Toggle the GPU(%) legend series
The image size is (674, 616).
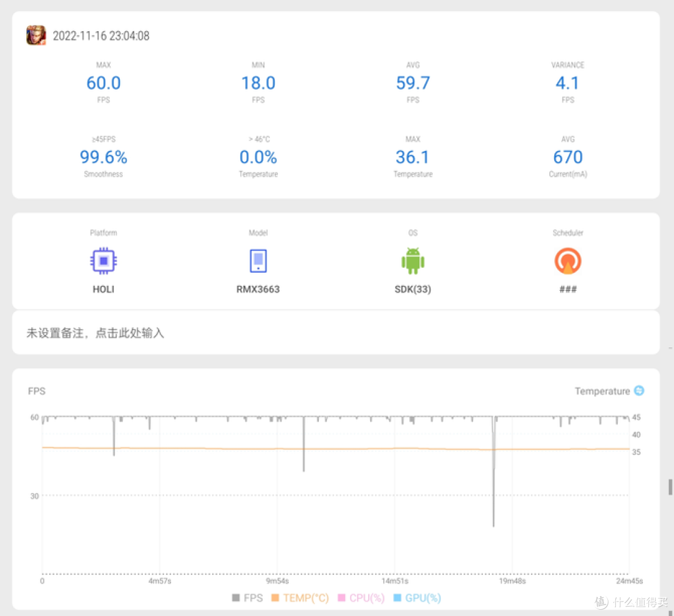point(417,598)
